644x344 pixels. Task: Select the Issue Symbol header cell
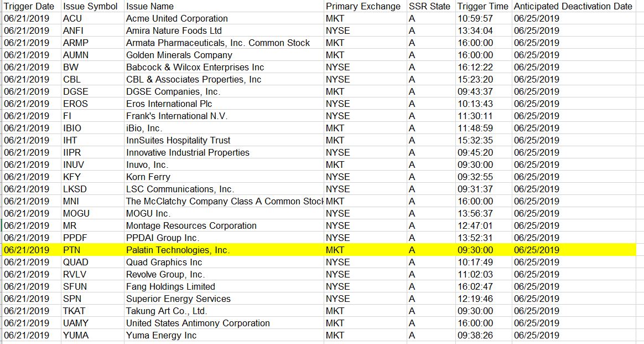(90, 6)
